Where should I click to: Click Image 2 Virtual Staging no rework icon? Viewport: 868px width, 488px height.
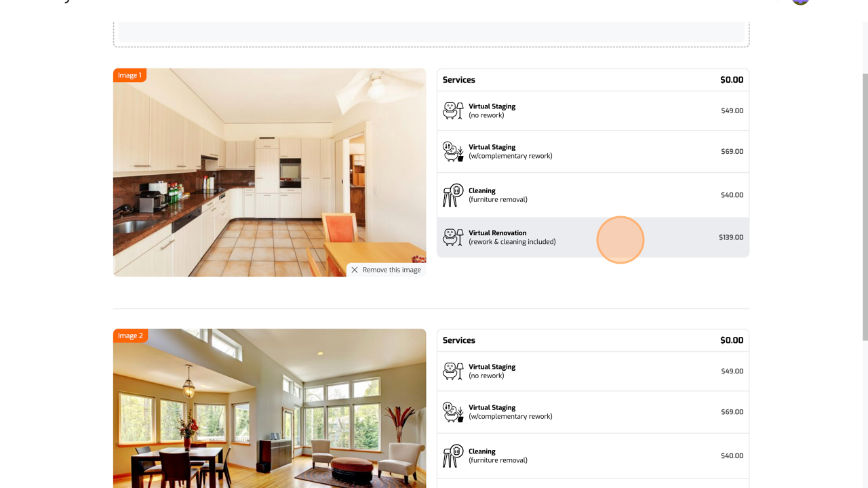pyautogui.click(x=453, y=371)
